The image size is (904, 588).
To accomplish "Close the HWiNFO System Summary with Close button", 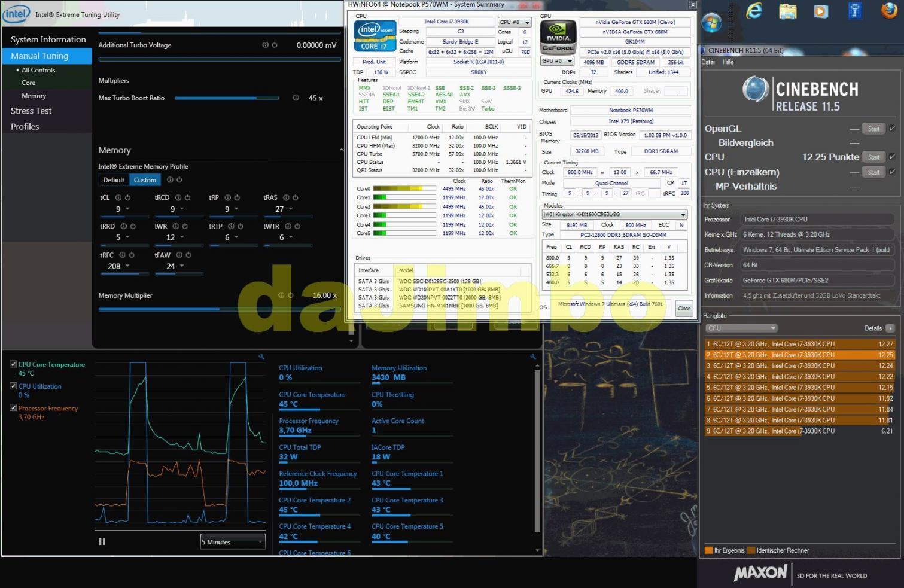I will (x=684, y=309).
